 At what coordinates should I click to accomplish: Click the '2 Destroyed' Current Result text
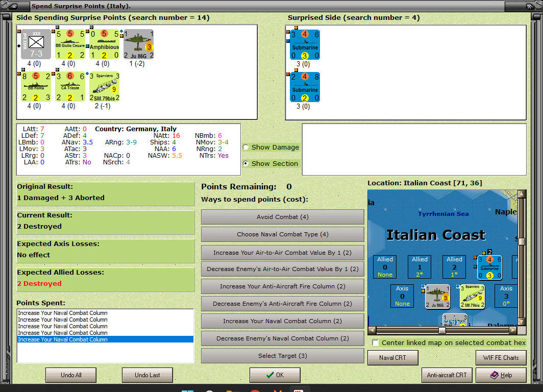point(39,227)
